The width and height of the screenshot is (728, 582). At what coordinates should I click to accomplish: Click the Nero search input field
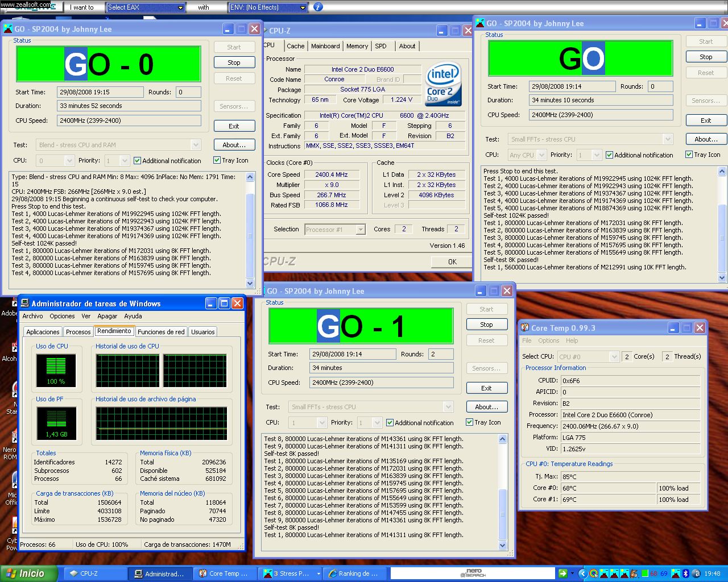click(472, 573)
